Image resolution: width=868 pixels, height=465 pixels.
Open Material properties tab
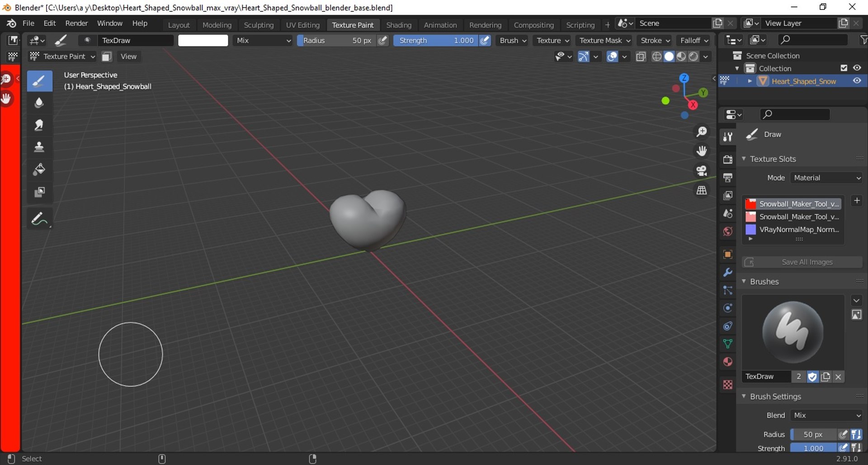[727, 362]
